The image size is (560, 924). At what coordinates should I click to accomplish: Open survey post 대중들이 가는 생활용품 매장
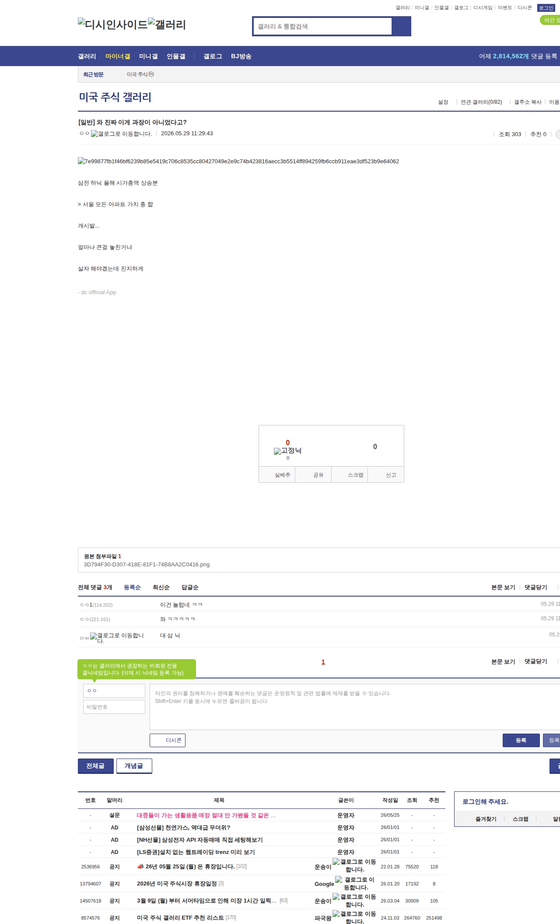point(206,815)
